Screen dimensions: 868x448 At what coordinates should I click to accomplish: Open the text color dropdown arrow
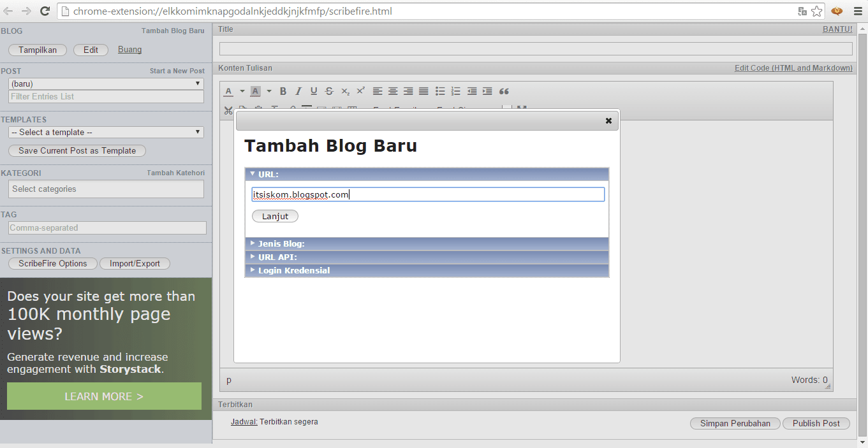pos(241,91)
